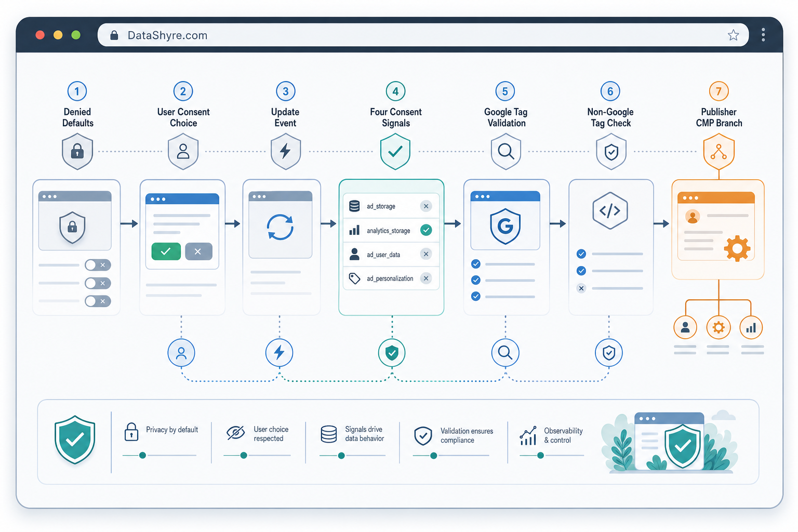Toggle the first switch in Denied Defaults card
798x532 pixels.
(x=98, y=265)
